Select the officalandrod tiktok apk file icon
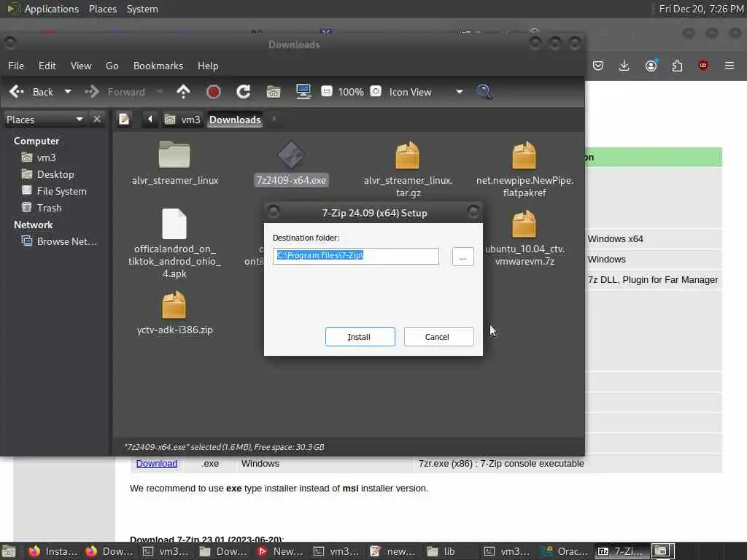 coord(174,223)
